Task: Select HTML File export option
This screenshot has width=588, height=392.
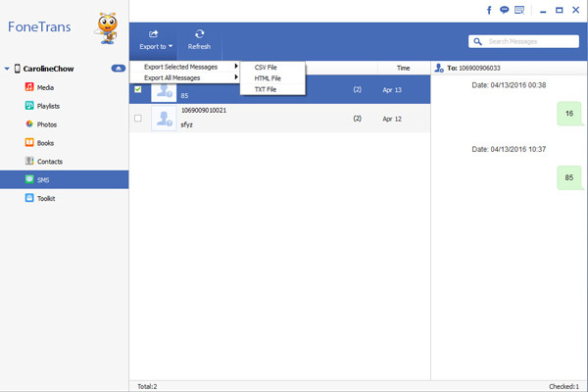Action: click(x=268, y=77)
